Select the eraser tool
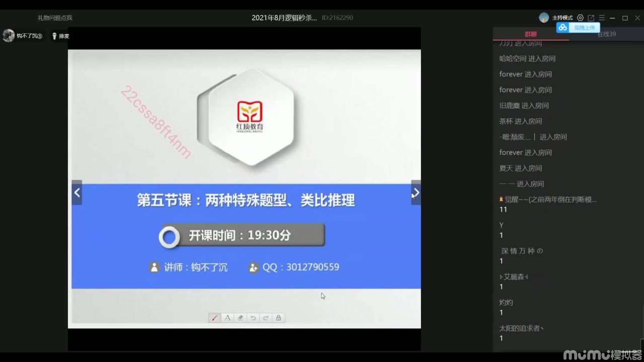The width and height of the screenshot is (644, 362). 240,318
